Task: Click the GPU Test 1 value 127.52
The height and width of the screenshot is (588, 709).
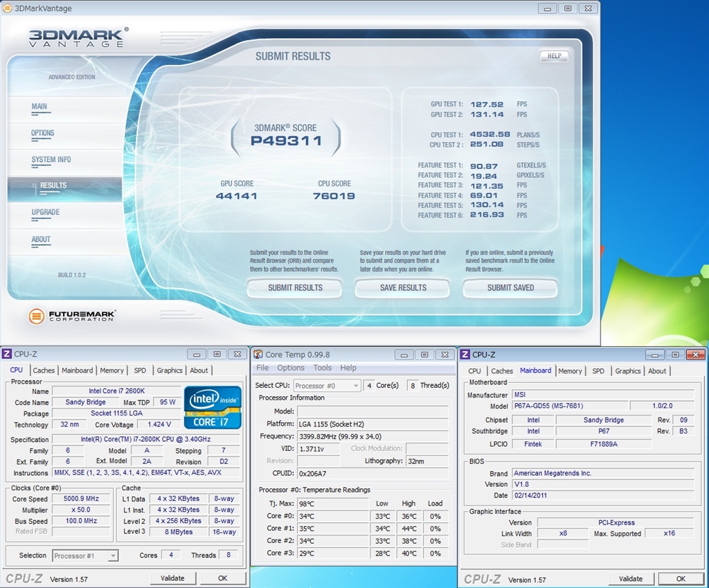Action: [487, 105]
